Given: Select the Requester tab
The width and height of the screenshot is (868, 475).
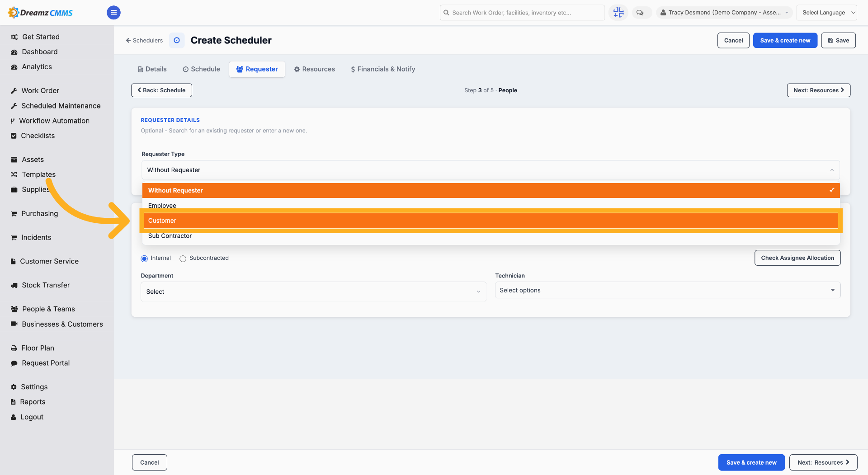Looking at the screenshot, I should point(257,69).
